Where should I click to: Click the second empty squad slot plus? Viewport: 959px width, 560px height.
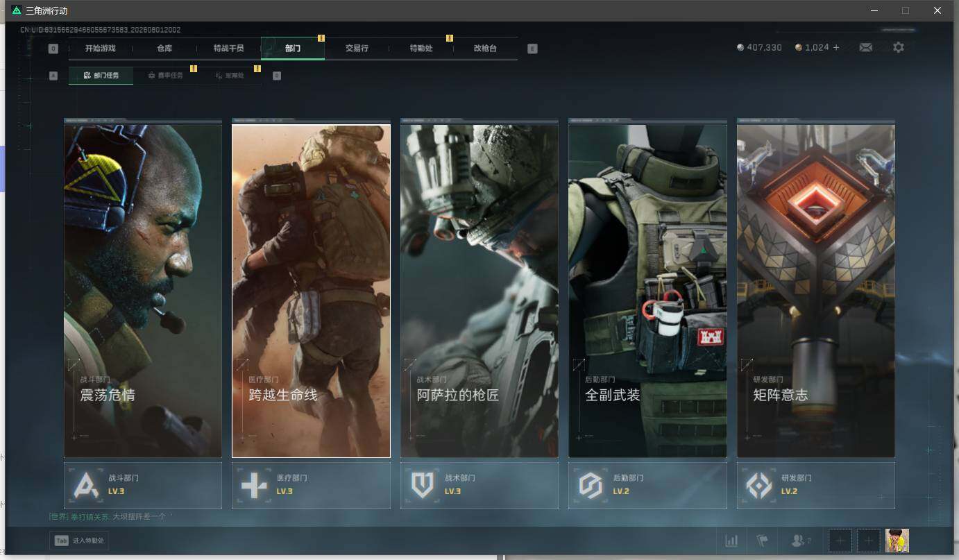pyautogui.click(x=869, y=541)
